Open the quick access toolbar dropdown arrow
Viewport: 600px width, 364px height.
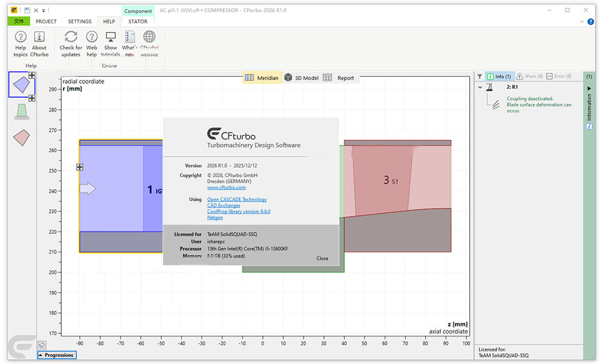point(43,11)
